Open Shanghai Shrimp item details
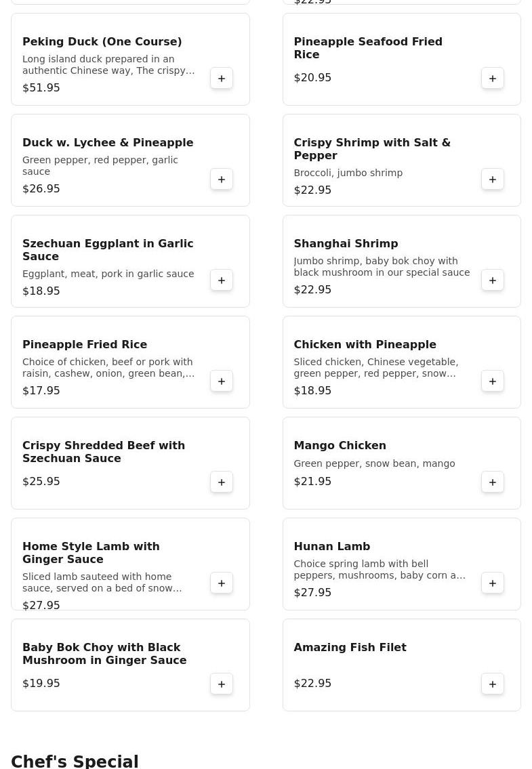Screen dimensions: 532x769 (x=346, y=244)
